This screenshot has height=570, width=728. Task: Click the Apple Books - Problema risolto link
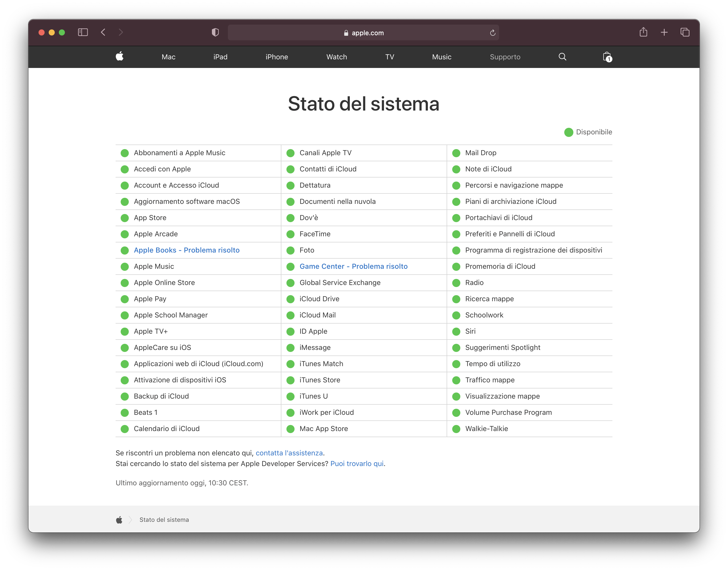pyautogui.click(x=187, y=250)
